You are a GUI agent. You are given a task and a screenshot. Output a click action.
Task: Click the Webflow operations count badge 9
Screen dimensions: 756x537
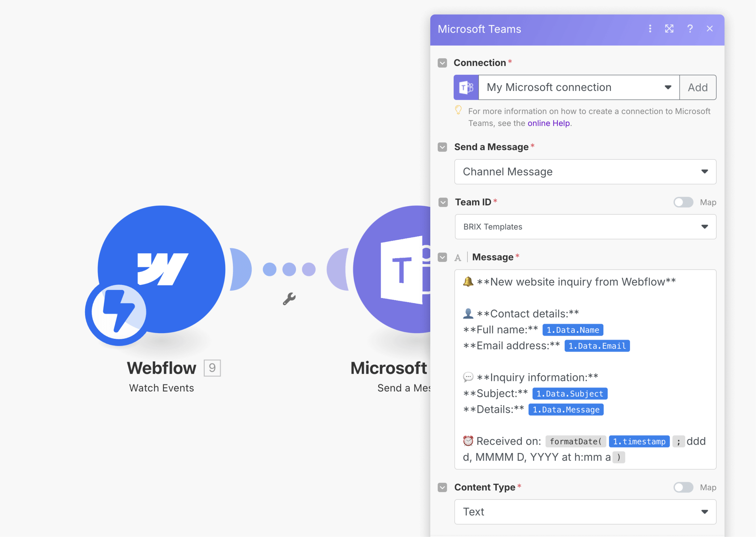pos(212,368)
